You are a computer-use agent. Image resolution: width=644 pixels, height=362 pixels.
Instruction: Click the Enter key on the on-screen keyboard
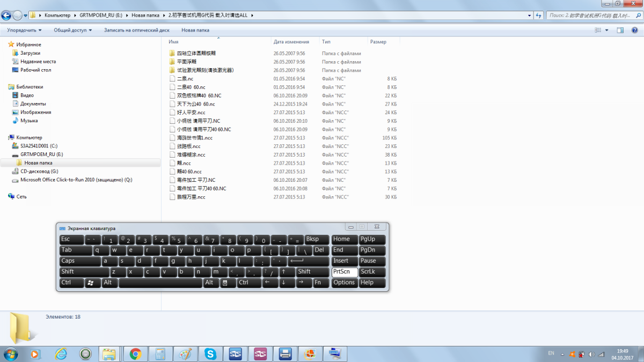click(x=309, y=261)
